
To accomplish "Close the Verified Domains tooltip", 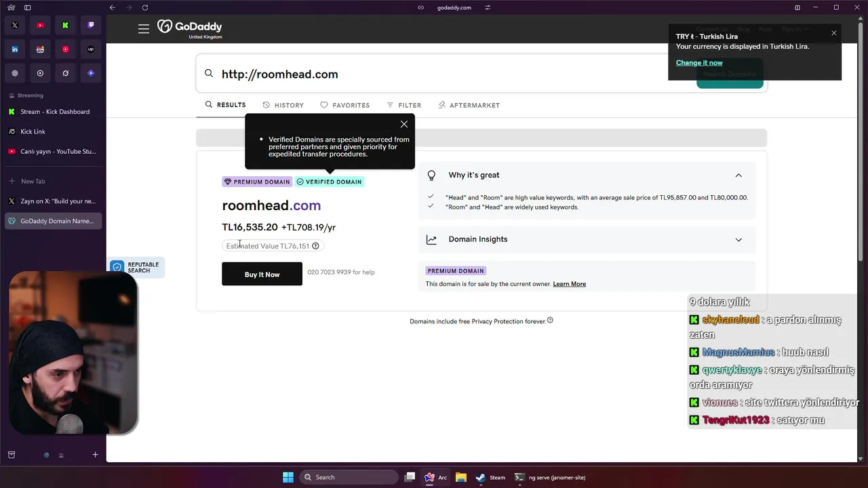I will click(x=404, y=124).
